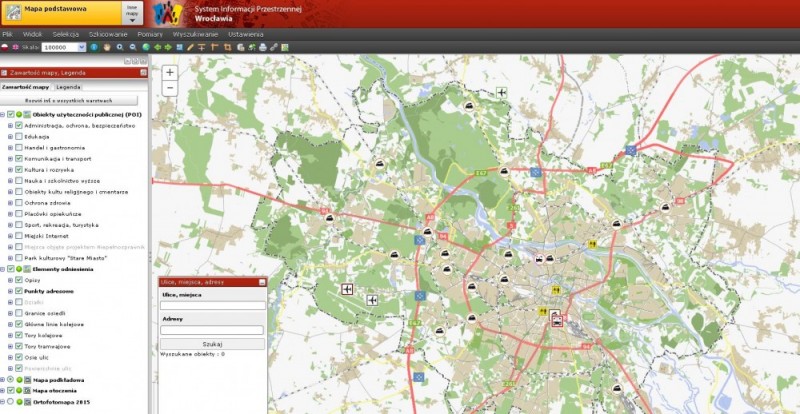Click into the Adresy input field
The width and height of the screenshot is (800, 414).
coord(213,330)
